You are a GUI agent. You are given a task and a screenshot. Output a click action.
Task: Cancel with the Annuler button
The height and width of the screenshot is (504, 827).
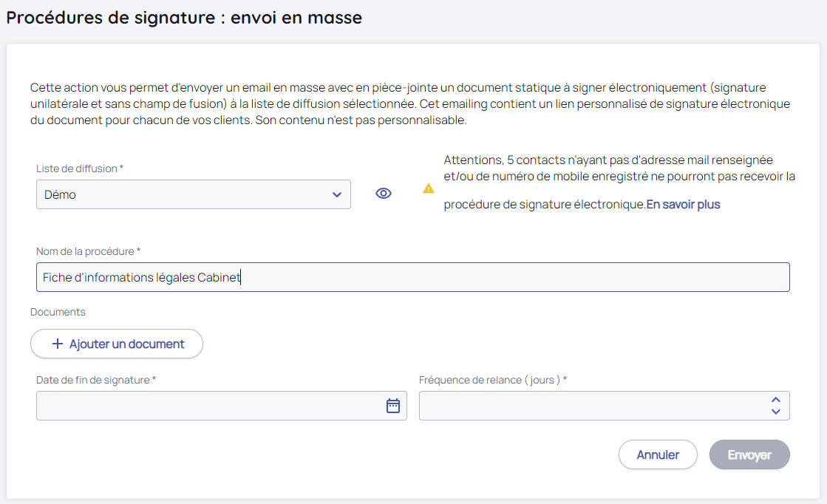coord(658,455)
